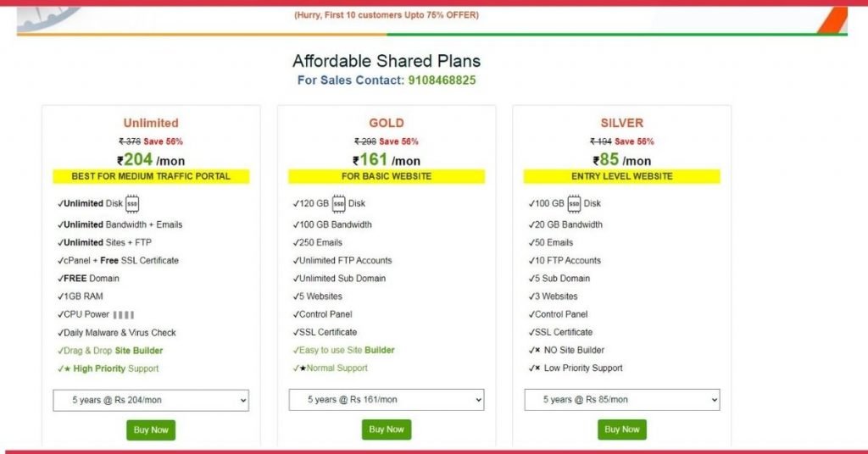Screen dimensions: 868x454
Task: Click the Low Priority Support cross icon
Action: click(x=537, y=368)
